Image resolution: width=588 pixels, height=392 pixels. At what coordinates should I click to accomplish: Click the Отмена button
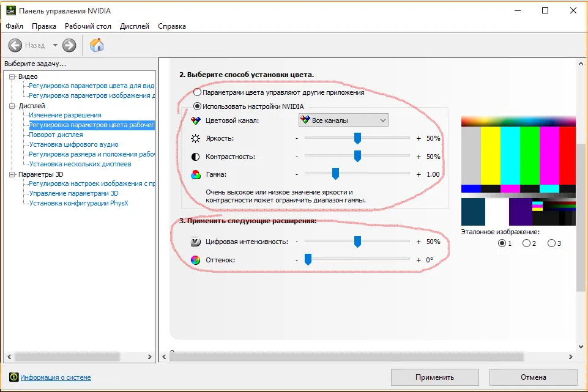pos(534,377)
